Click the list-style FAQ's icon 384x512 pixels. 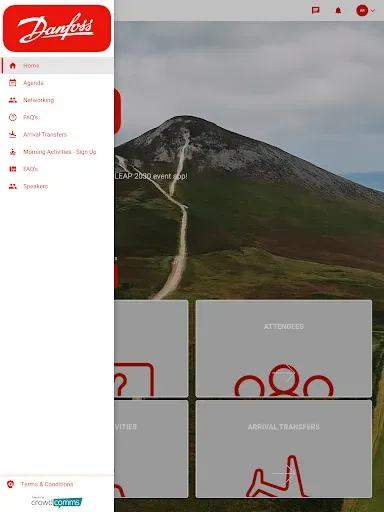tap(13, 169)
